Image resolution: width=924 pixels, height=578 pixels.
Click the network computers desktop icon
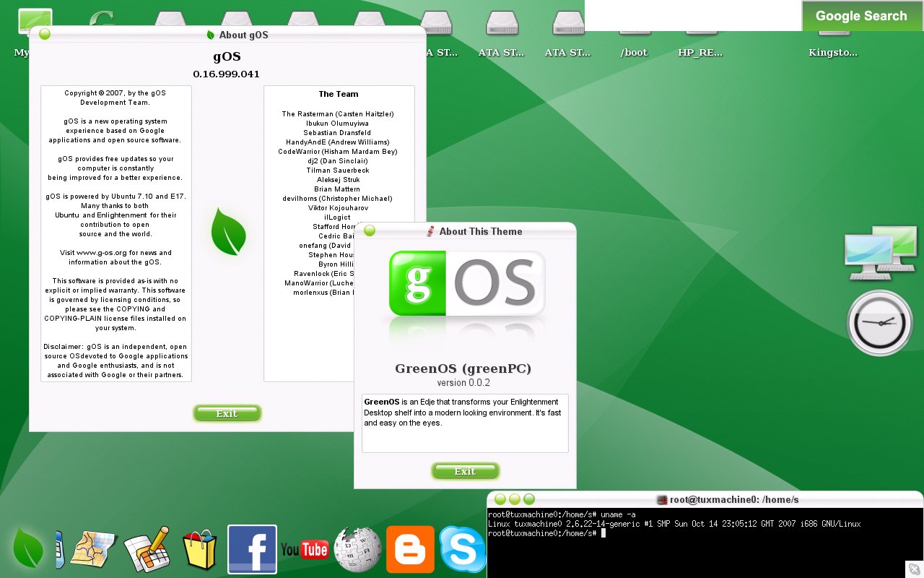pyautogui.click(x=880, y=254)
